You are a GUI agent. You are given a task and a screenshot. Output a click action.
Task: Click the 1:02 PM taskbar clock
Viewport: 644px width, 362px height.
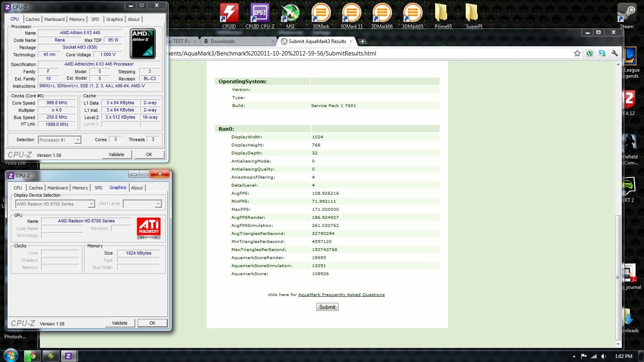[624, 356]
